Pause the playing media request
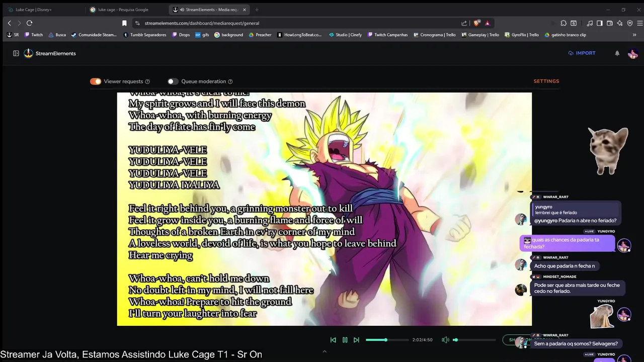Screen dimensions: 644x362 point(345,340)
